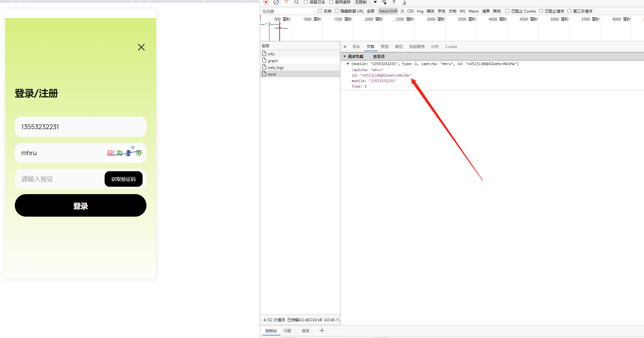Filter requests by 媒体
The width and height of the screenshot is (644, 338).
tap(430, 11)
